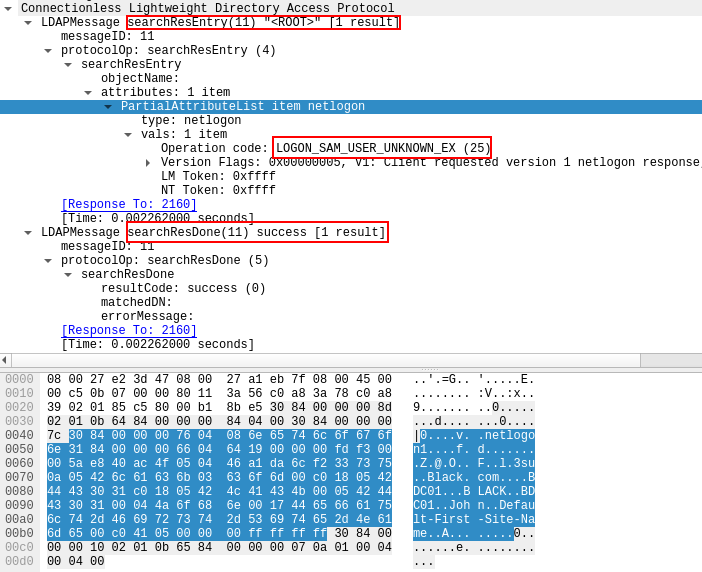The width and height of the screenshot is (702, 572).
Task: Collapse the LDAPMessage searchResEntry(11) node
Action: (28, 22)
